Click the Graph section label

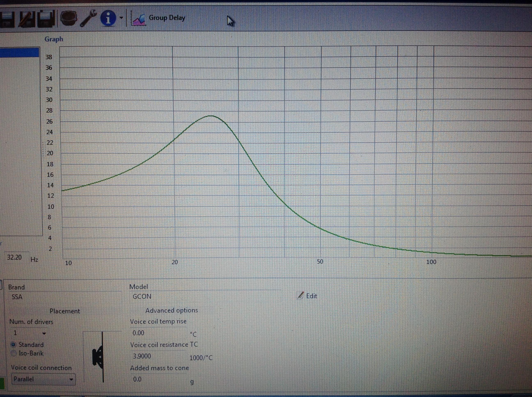coord(54,39)
